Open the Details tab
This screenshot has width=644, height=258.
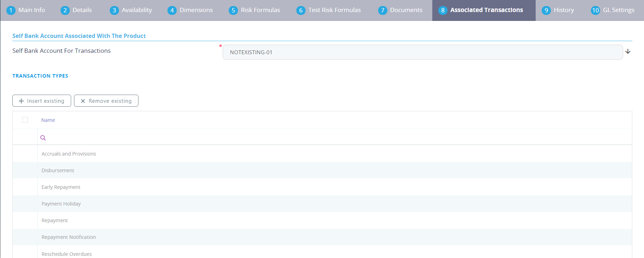[x=76, y=10]
